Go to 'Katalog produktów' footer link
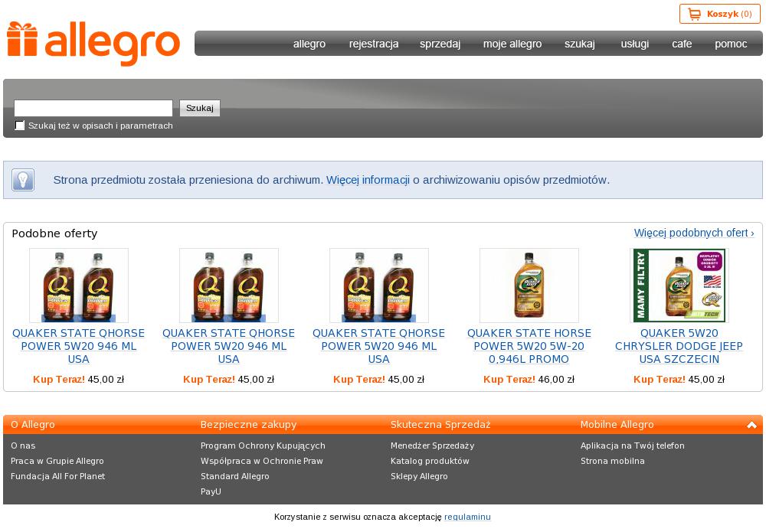 (430, 461)
